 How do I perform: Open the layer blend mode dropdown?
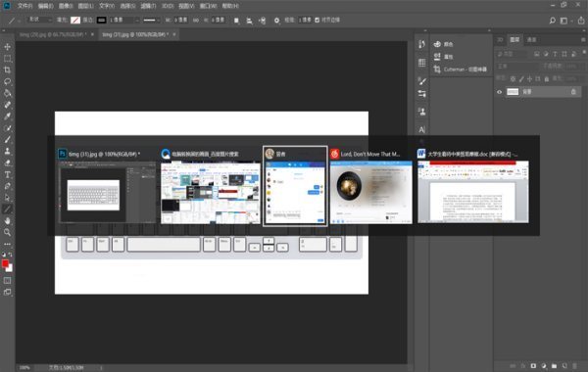click(517, 66)
